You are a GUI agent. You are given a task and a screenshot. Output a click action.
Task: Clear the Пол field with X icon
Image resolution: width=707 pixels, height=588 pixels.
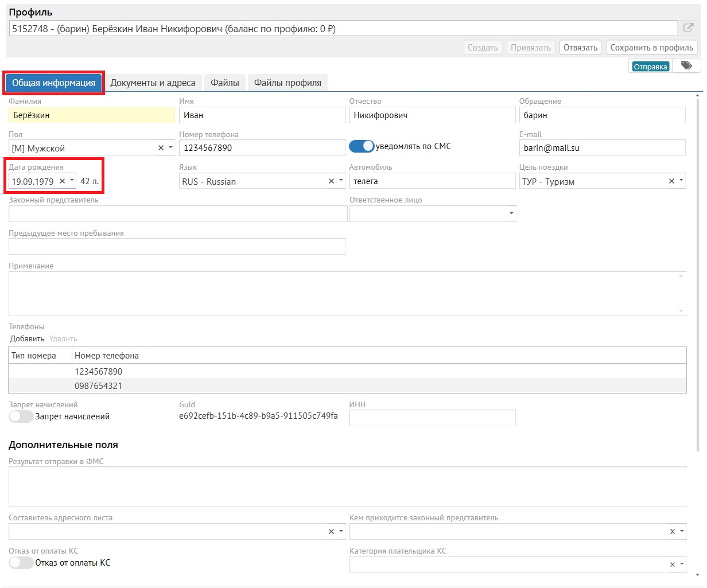(161, 148)
